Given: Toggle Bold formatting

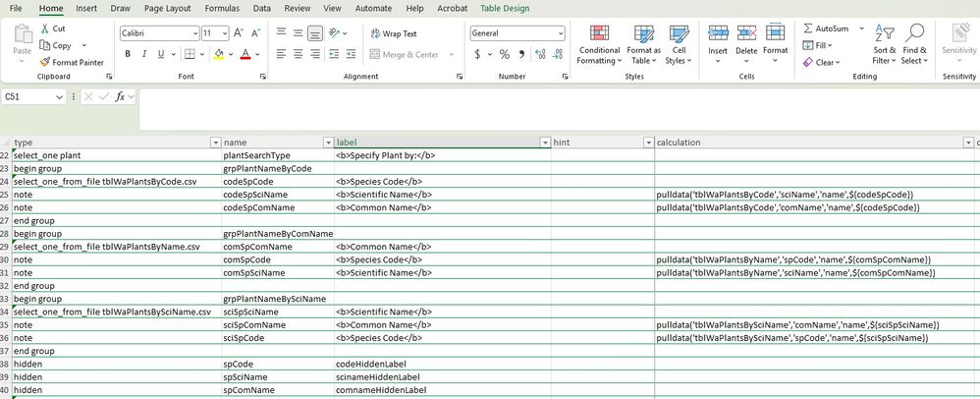Looking at the screenshot, I should (128, 54).
